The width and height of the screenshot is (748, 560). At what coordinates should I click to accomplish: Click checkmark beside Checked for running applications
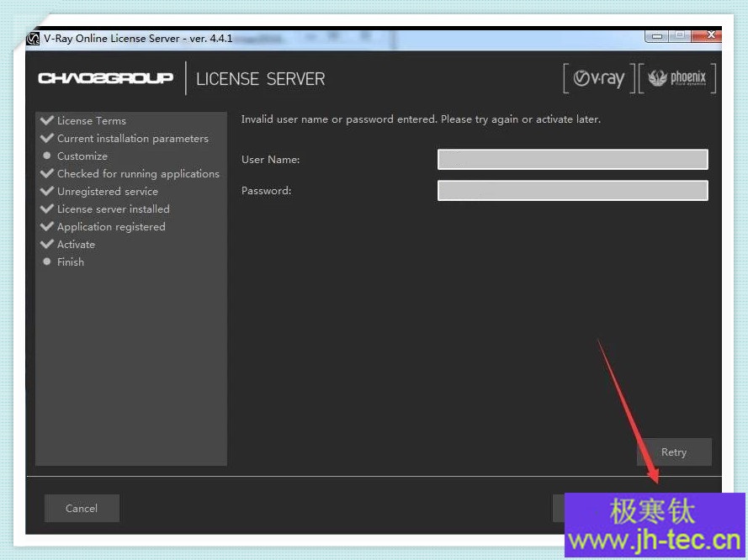47,173
